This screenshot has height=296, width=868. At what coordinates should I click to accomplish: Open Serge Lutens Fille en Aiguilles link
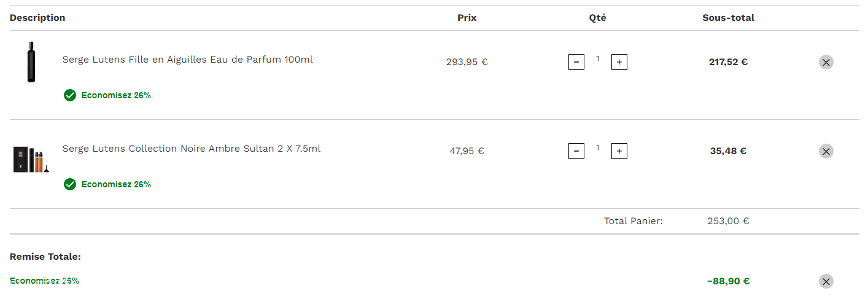(188, 60)
